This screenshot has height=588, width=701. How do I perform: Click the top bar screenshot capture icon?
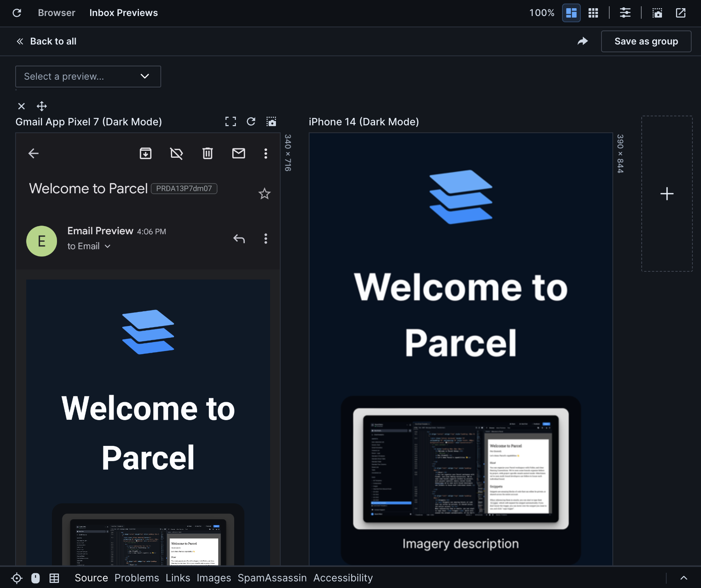(657, 13)
